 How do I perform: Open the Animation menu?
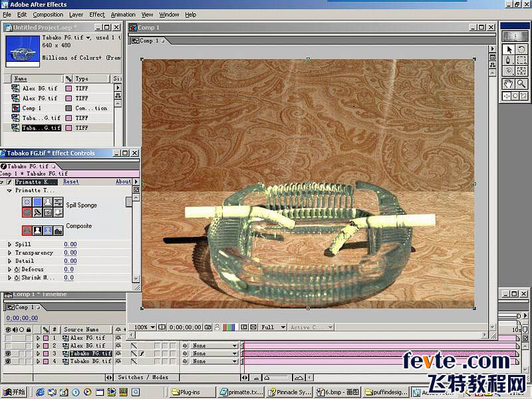click(x=123, y=15)
